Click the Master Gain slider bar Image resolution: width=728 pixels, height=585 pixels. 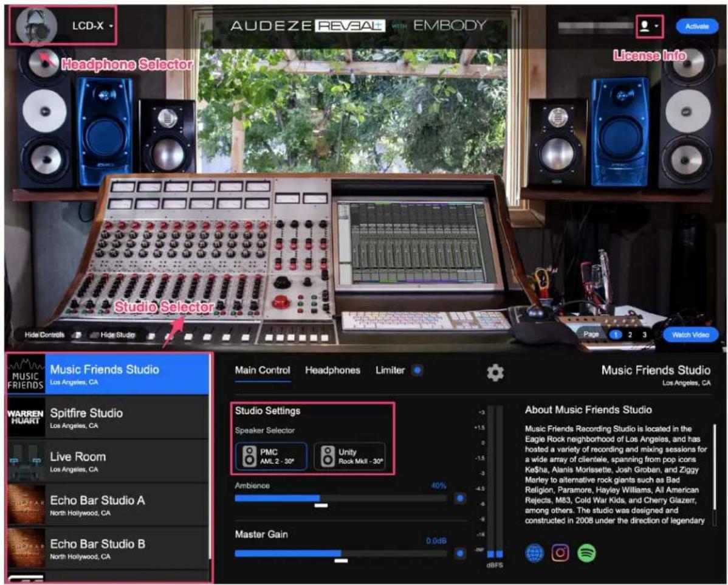(x=341, y=553)
